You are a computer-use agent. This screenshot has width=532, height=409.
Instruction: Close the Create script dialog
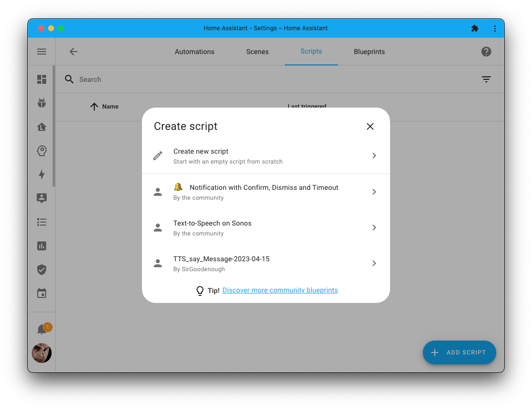[x=370, y=126]
